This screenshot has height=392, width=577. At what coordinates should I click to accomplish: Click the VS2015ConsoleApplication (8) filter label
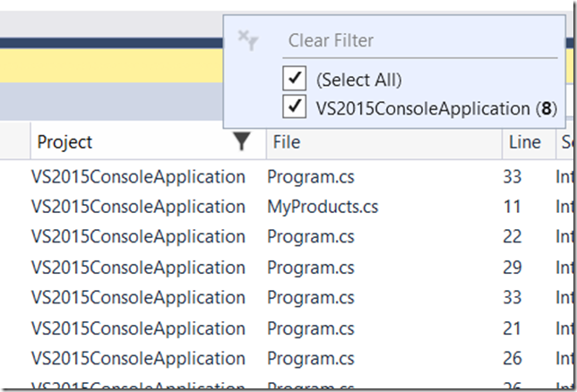coord(436,108)
